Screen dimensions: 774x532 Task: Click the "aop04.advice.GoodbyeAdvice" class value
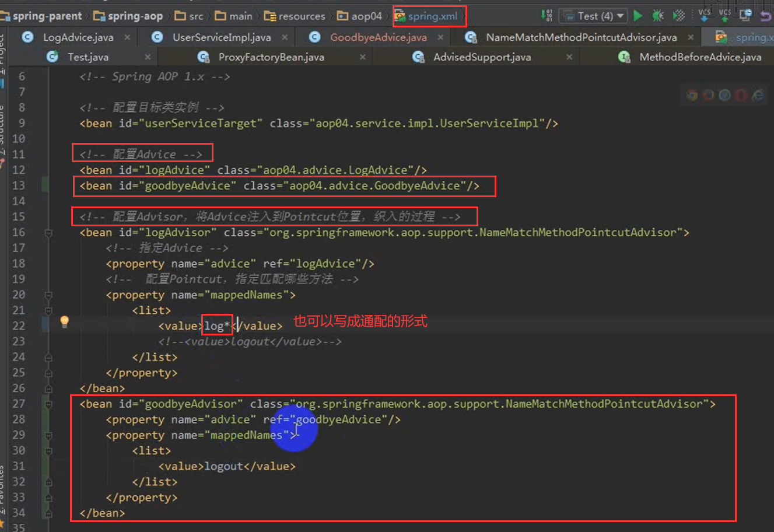coord(374,186)
